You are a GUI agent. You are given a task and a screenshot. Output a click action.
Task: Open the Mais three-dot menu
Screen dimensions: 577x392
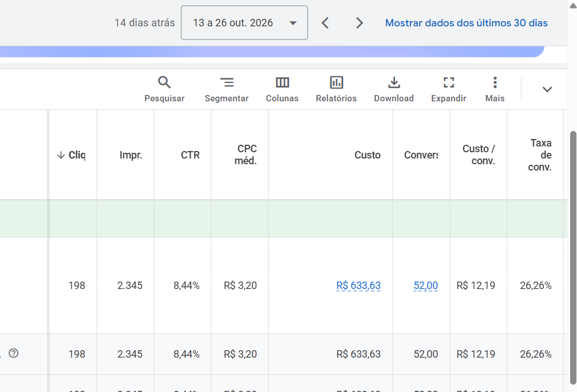click(495, 89)
